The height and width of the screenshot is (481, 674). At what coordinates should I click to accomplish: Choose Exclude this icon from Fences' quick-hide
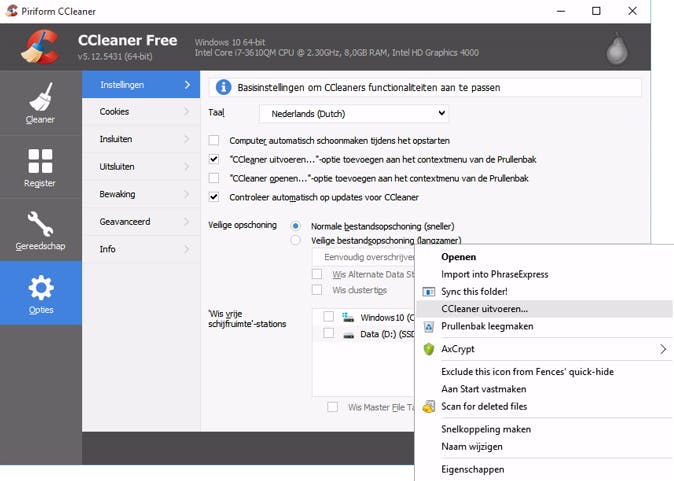pyautogui.click(x=544, y=372)
